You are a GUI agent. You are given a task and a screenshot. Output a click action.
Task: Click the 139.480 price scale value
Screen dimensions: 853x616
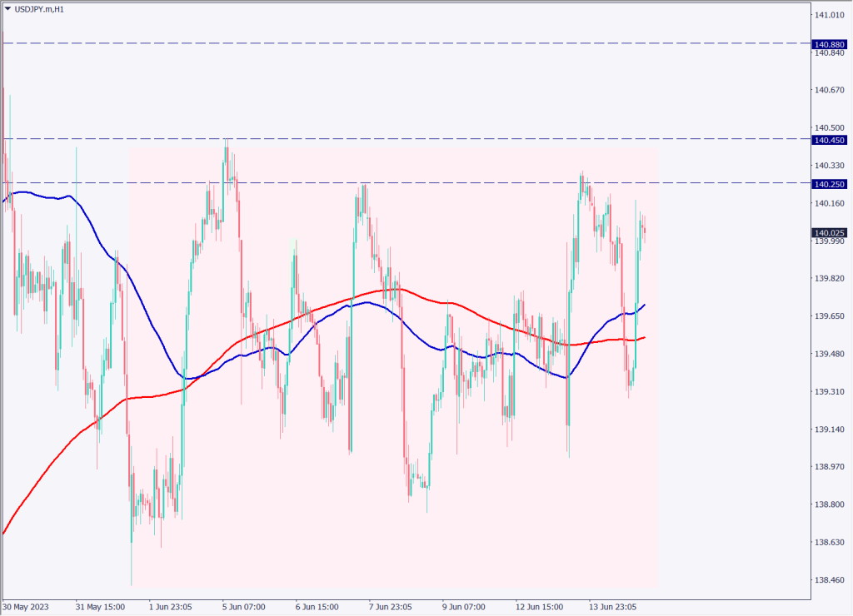(x=830, y=354)
